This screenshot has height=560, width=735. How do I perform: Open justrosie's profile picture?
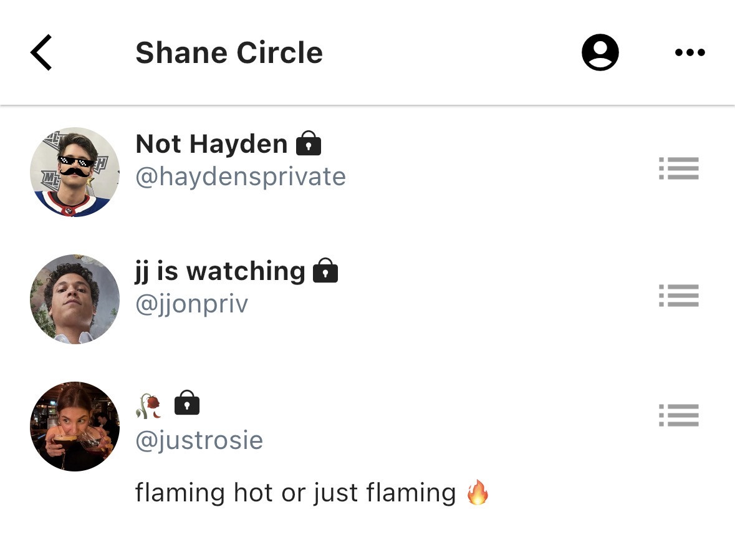click(75, 427)
